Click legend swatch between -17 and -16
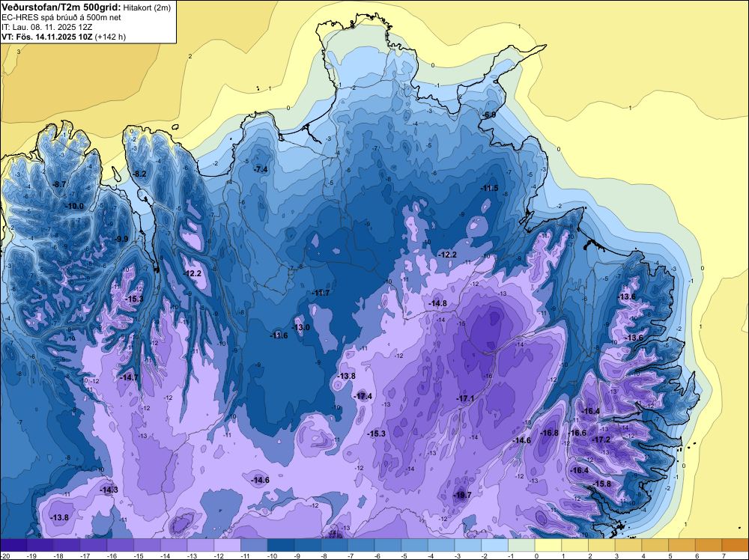Image resolution: width=749 pixels, height=560 pixels. pos(94,545)
